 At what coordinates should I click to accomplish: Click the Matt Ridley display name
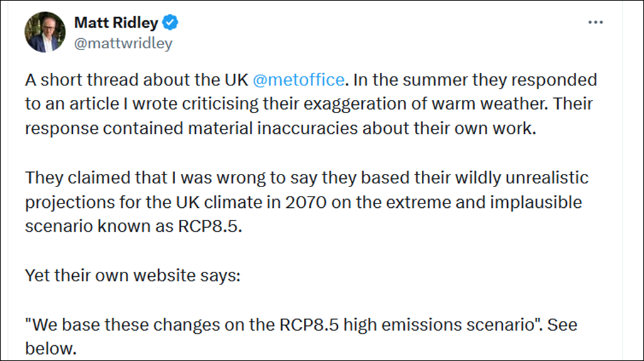click(x=117, y=23)
